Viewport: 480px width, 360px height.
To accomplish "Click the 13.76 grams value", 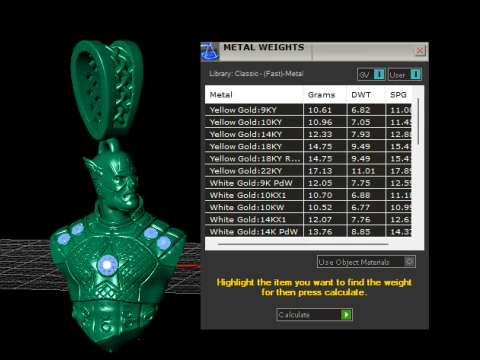I will (320, 232).
